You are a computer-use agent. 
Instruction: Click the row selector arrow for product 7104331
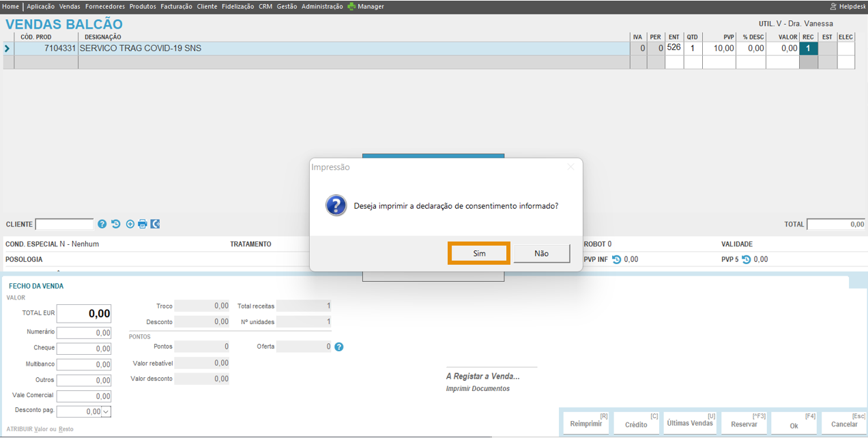coord(8,48)
